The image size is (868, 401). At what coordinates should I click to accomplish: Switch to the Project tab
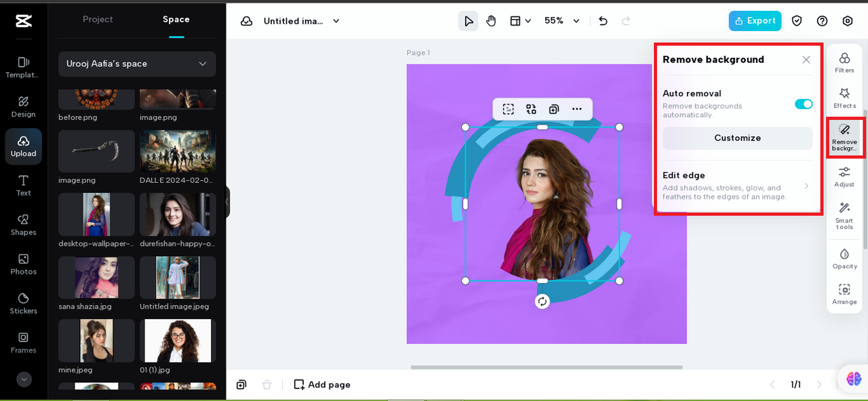click(x=98, y=19)
